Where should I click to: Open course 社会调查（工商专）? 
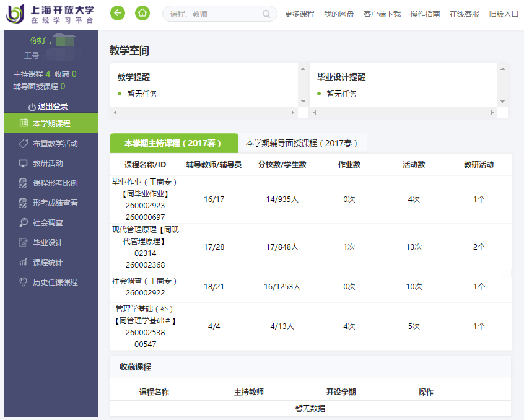coord(145,287)
